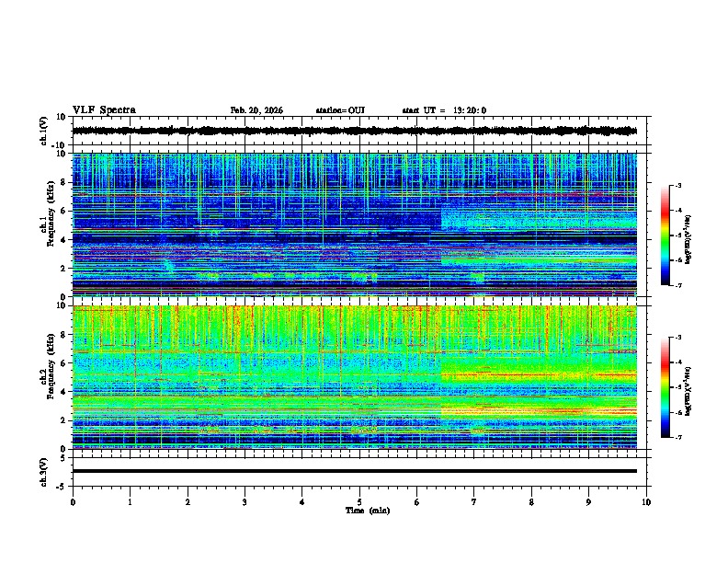Click the "-10" tick on ch.1(V) axis

pyautogui.click(x=60, y=145)
